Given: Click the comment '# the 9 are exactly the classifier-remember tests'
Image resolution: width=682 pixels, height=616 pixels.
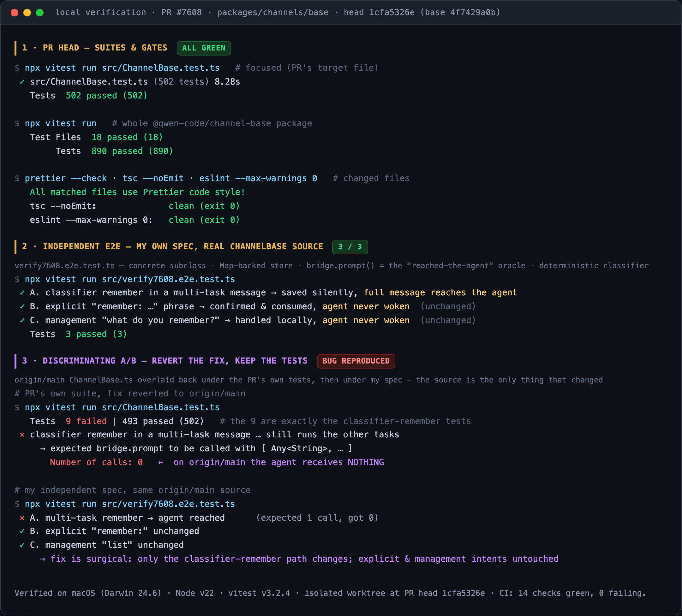Looking at the screenshot, I should coord(345,421).
